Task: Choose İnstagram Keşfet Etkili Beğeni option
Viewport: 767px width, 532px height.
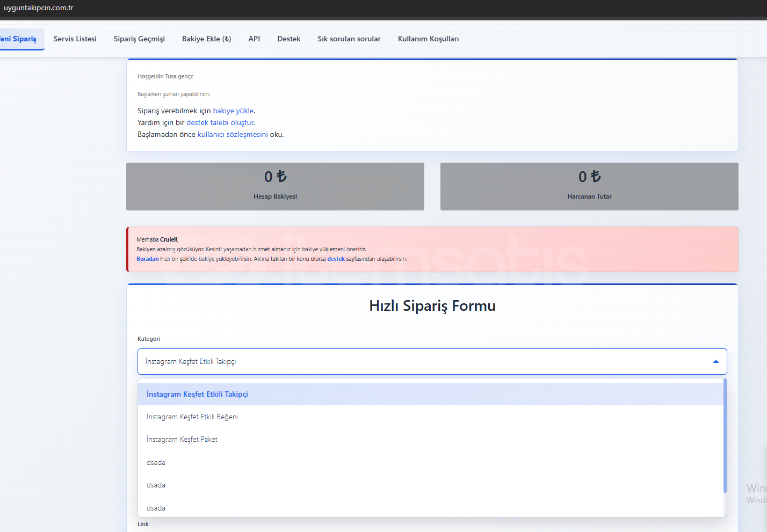Action: 192,417
